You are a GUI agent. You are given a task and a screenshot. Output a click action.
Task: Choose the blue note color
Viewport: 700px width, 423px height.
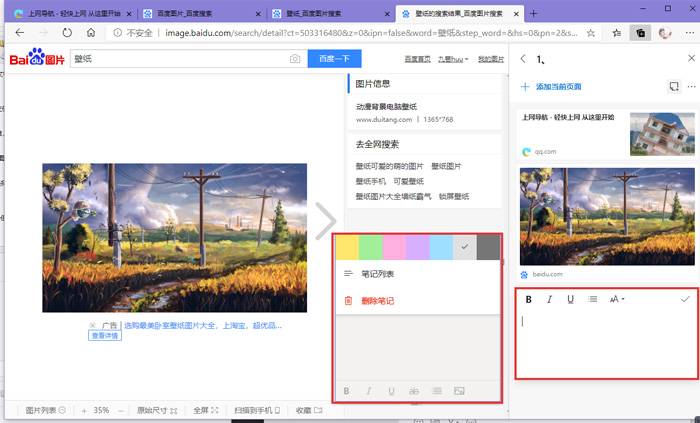[x=441, y=248]
